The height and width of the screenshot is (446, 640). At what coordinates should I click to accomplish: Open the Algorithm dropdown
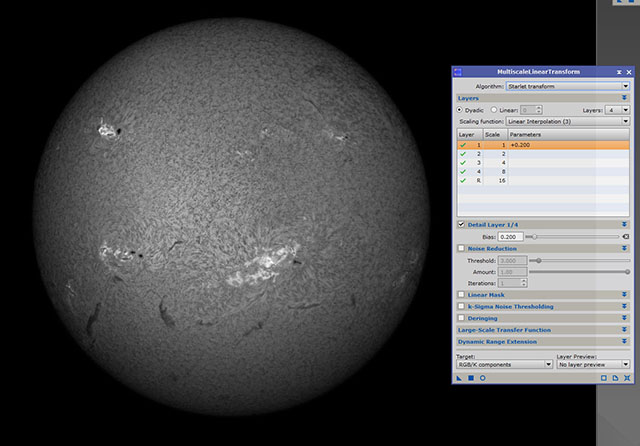pos(567,86)
